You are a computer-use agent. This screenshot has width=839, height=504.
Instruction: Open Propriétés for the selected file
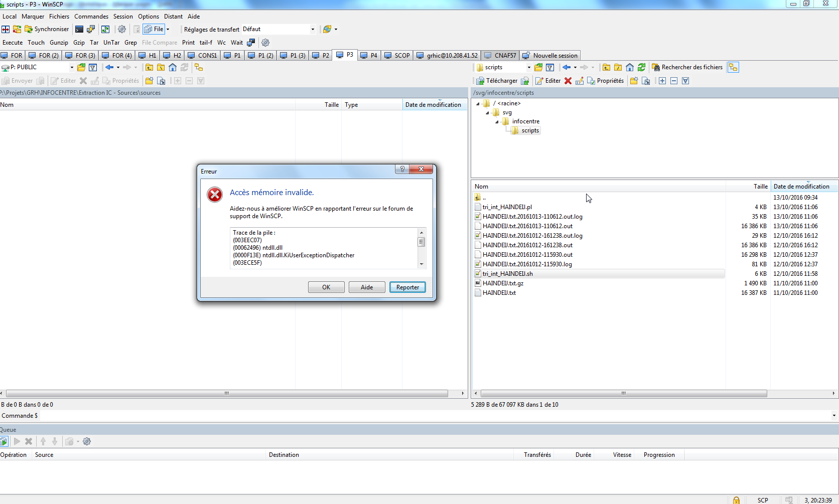coord(606,80)
